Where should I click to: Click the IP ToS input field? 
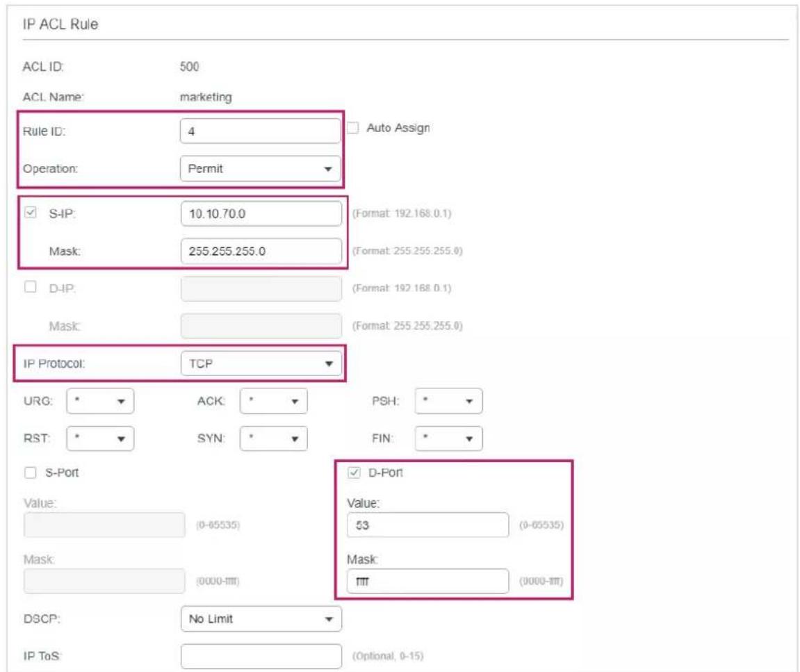[261, 656]
